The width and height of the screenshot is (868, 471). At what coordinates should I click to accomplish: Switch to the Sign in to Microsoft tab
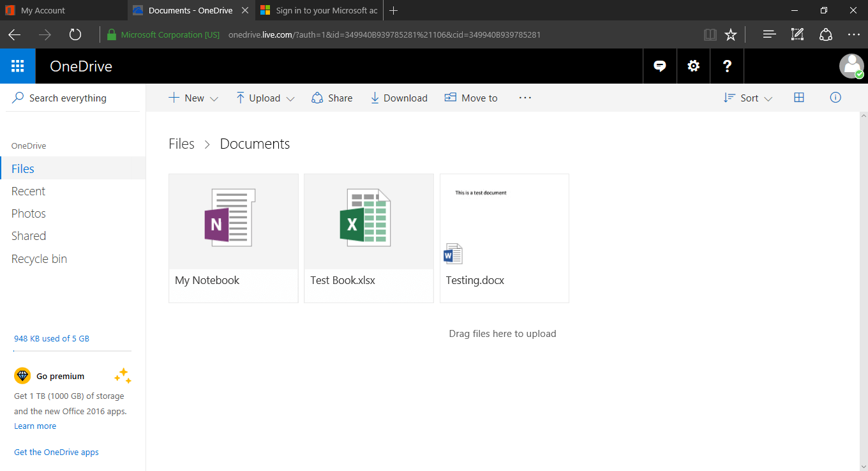pos(319,10)
